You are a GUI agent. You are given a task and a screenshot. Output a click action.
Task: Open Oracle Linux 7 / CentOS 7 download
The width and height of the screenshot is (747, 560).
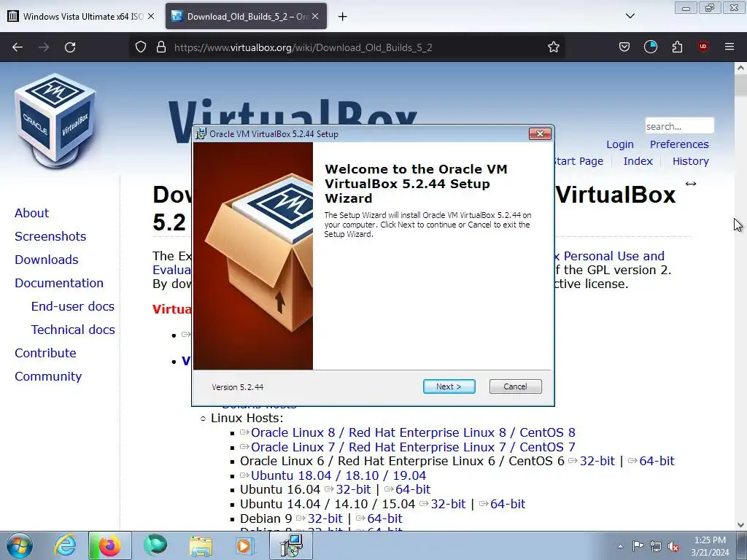tap(413, 447)
